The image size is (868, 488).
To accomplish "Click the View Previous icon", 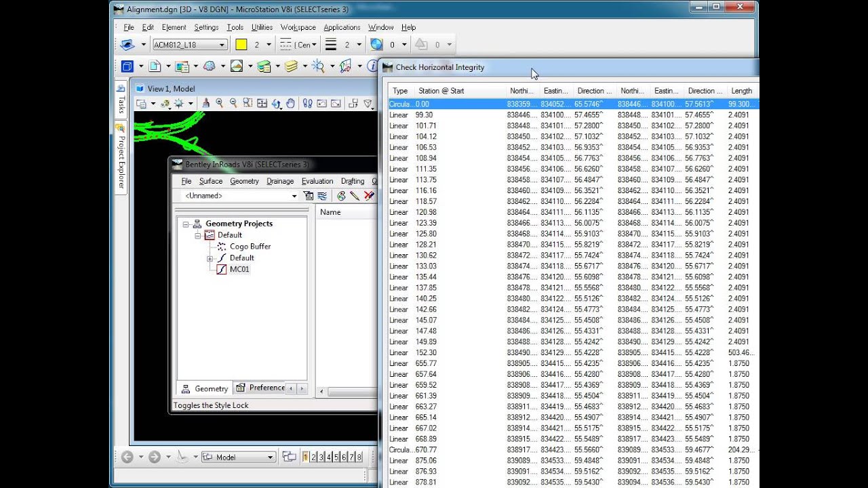I will [x=321, y=104].
